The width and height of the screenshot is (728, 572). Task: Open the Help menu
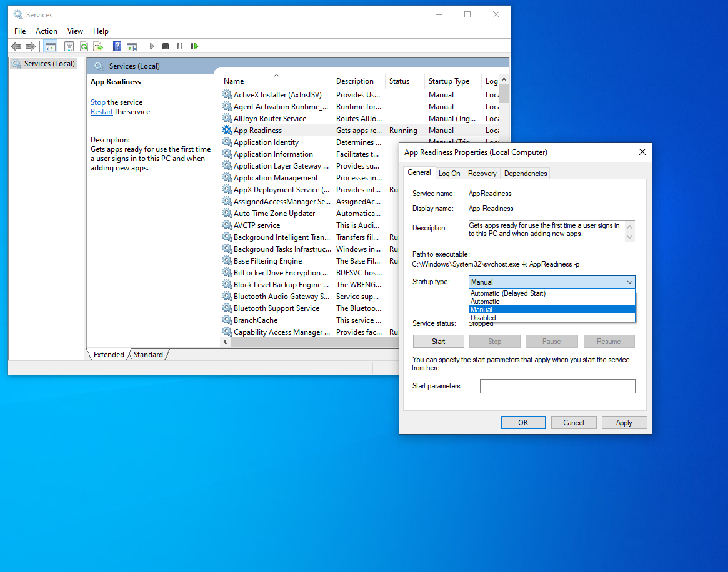pyautogui.click(x=101, y=31)
